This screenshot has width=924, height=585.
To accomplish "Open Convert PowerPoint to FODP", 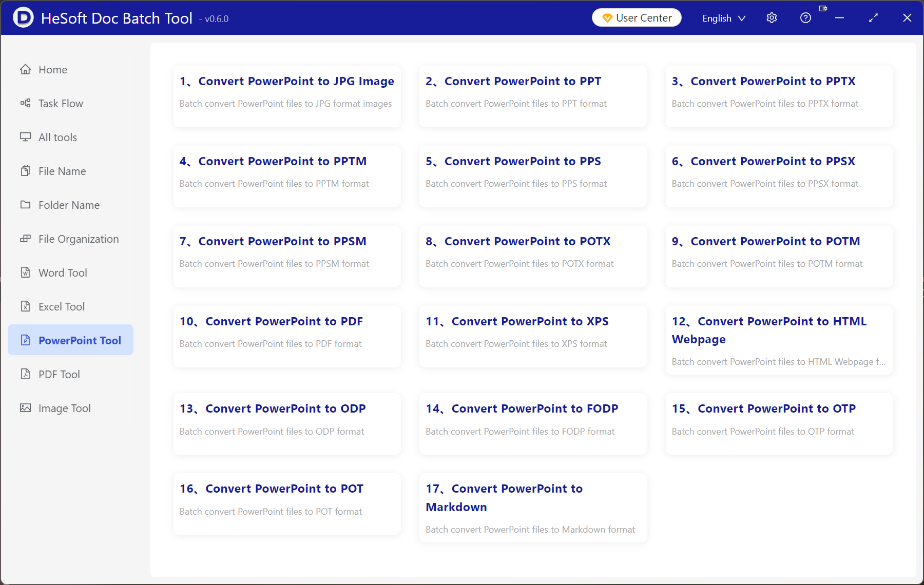I will tap(533, 424).
